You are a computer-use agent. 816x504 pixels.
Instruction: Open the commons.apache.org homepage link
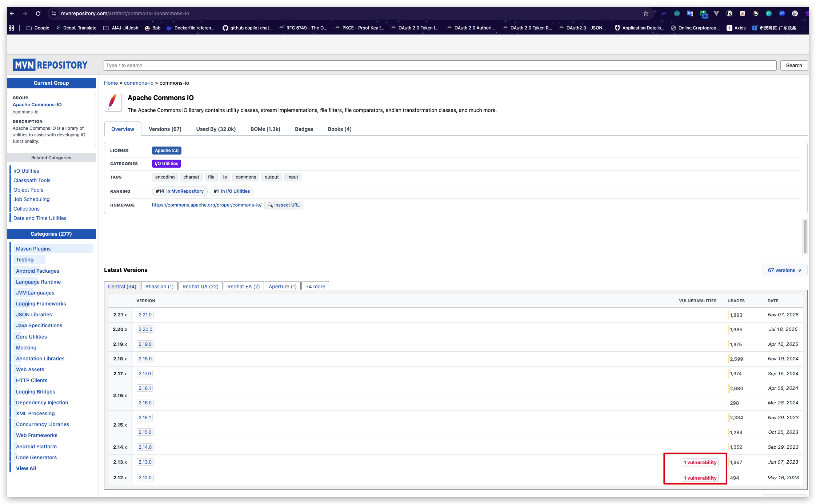[207, 205]
